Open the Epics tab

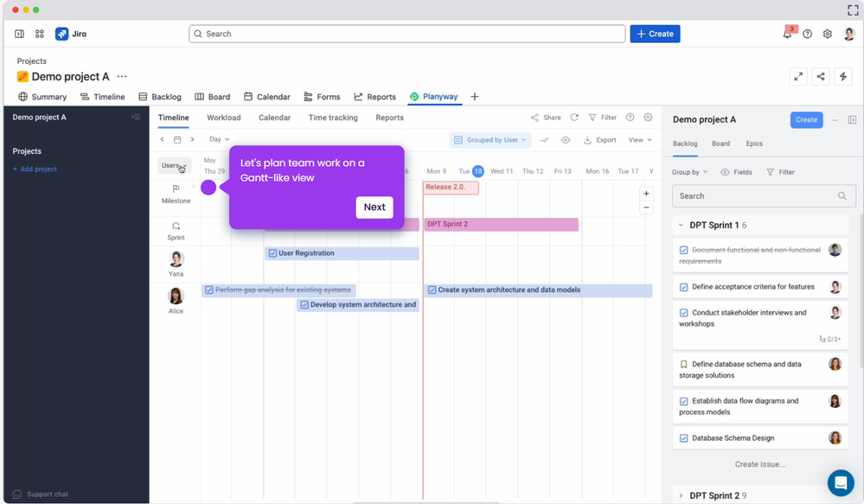tap(754, 144)
